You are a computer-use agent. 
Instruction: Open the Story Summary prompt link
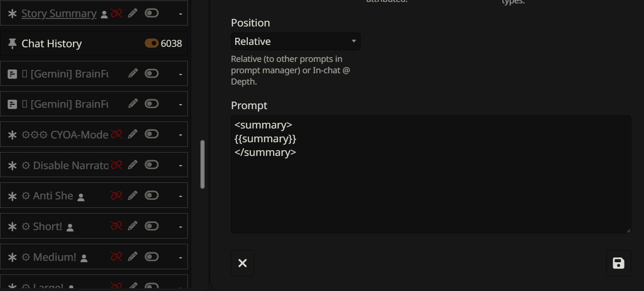[59, 13]
